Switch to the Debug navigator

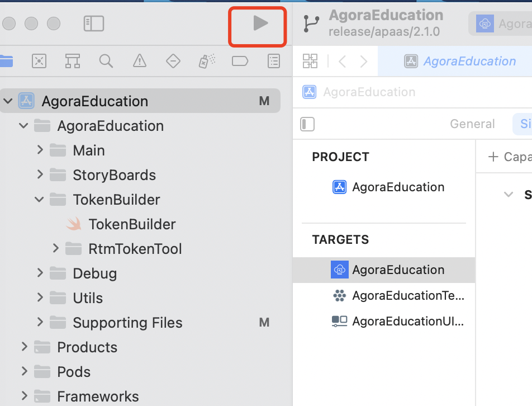coord(207,62)
